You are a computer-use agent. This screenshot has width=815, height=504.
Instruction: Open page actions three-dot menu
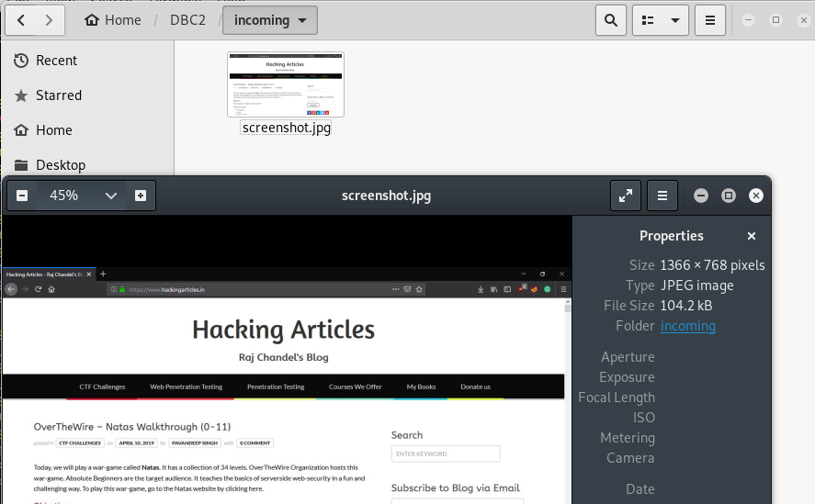[x=395, y=289]
